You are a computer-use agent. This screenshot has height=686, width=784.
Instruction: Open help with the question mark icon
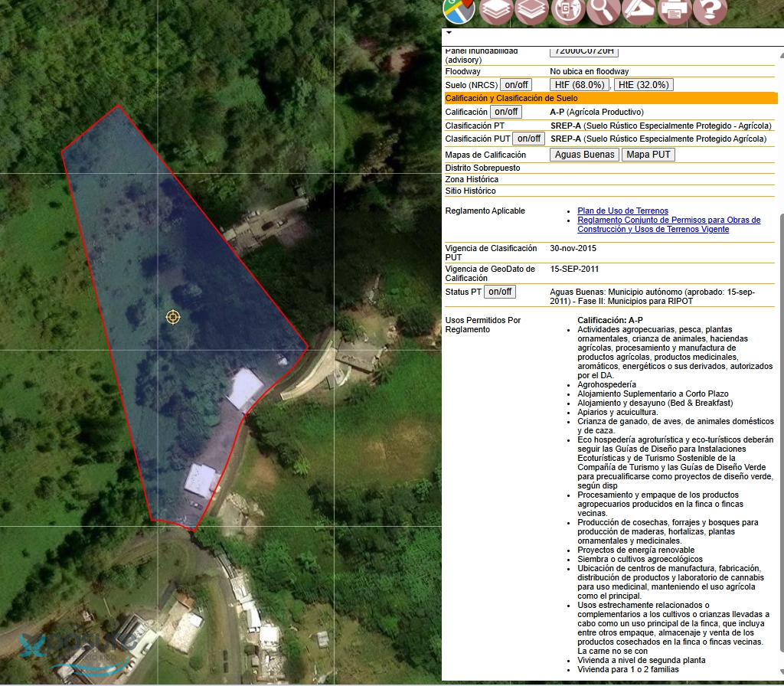709,9
